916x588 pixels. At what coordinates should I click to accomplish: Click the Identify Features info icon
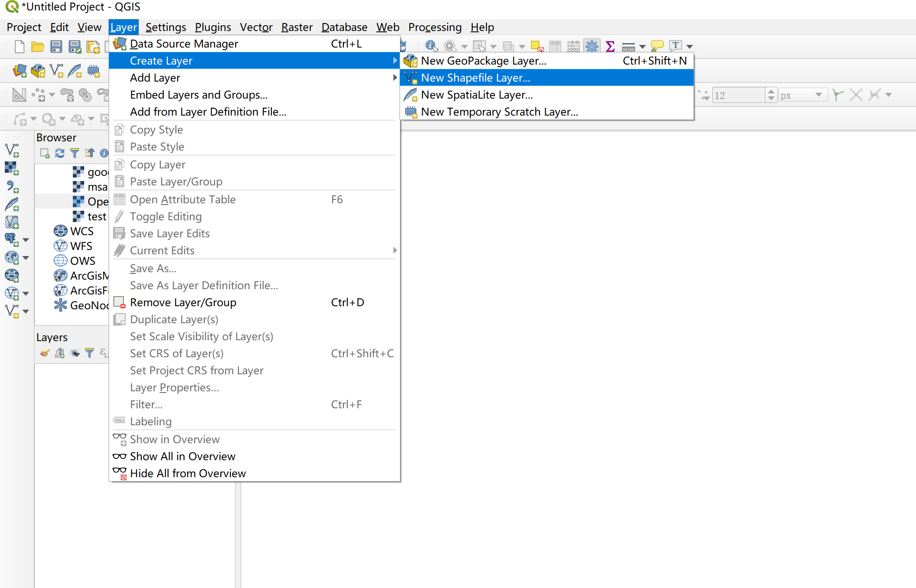[x=431, y=46]
